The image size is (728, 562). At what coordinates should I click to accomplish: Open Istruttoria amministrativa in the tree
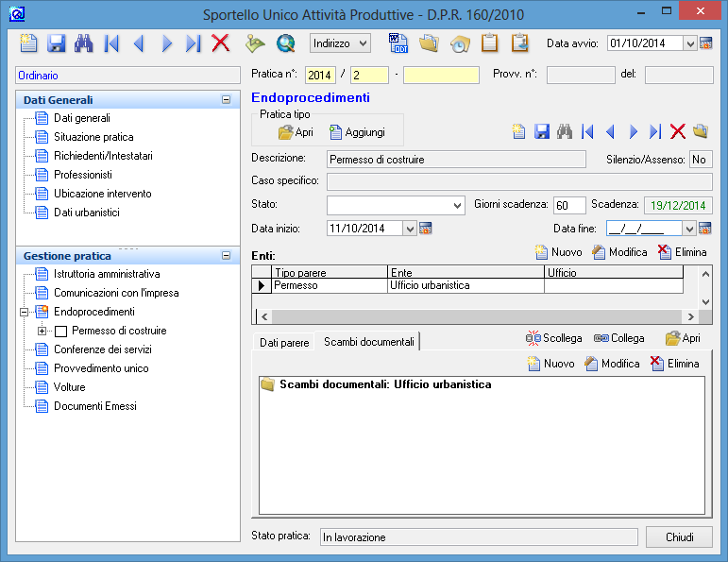107,274
